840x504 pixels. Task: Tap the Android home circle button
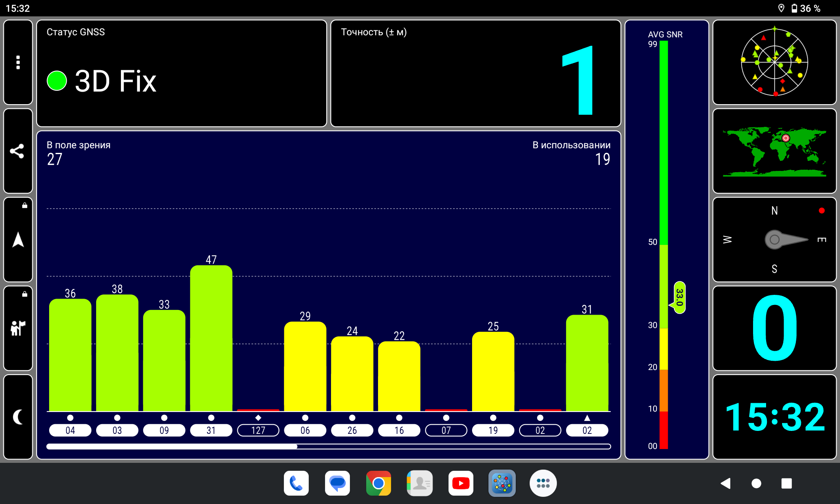point(756,483)
